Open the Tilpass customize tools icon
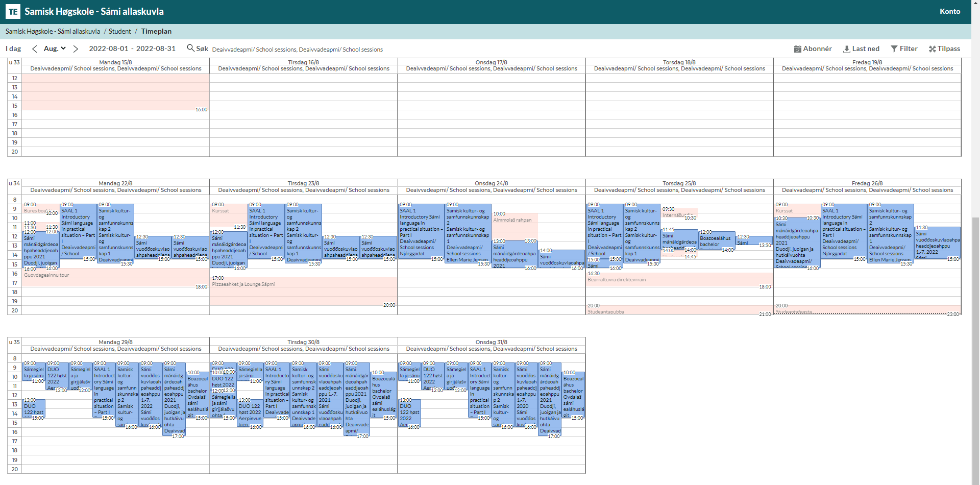Viewport: 980px width, 485px height. [932, 49]
